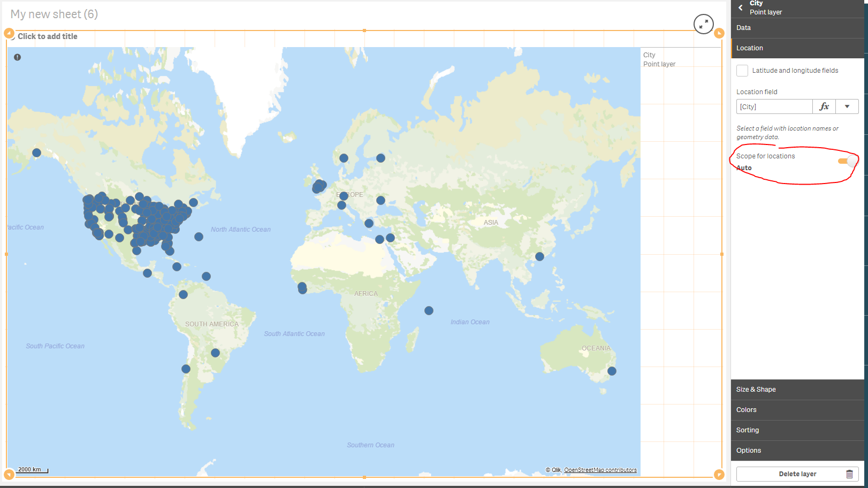Screen dimensions: 868x488
Task: Click the Delete layer button
Action: [x=797, y=474]
